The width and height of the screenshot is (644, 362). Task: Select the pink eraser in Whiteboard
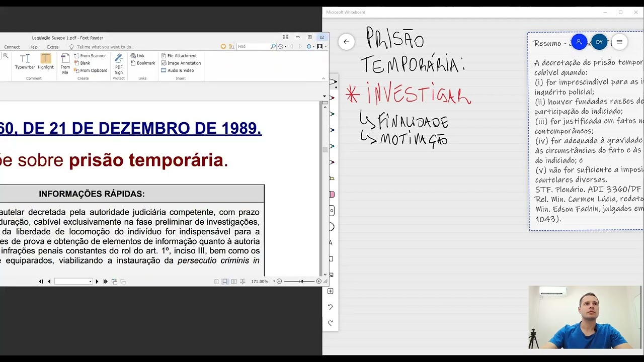(x=332, y=194)
